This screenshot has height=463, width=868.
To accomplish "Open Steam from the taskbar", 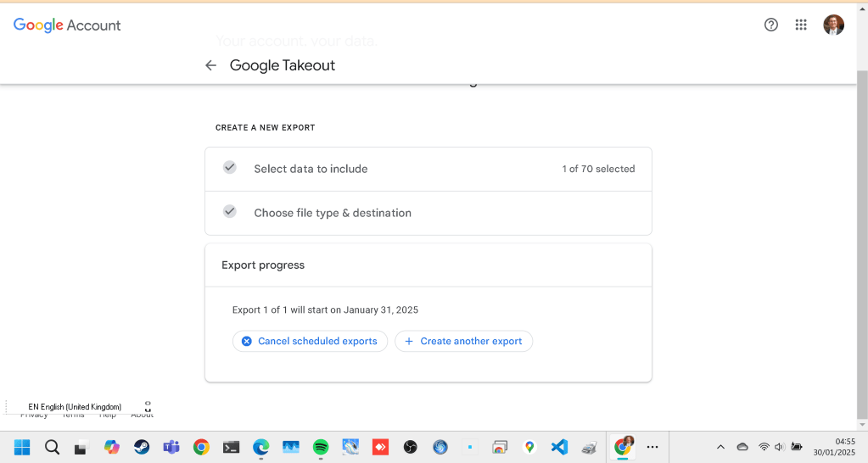I will [142, 447].
